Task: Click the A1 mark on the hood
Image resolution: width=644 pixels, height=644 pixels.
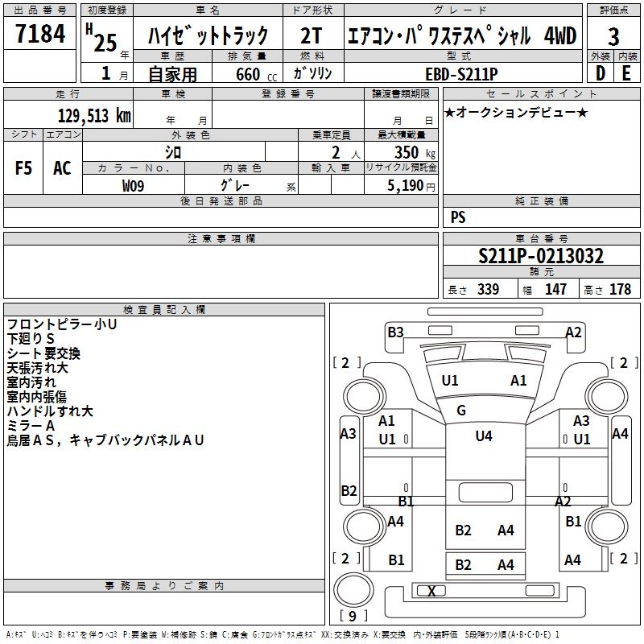Action: tap(518, 381)
